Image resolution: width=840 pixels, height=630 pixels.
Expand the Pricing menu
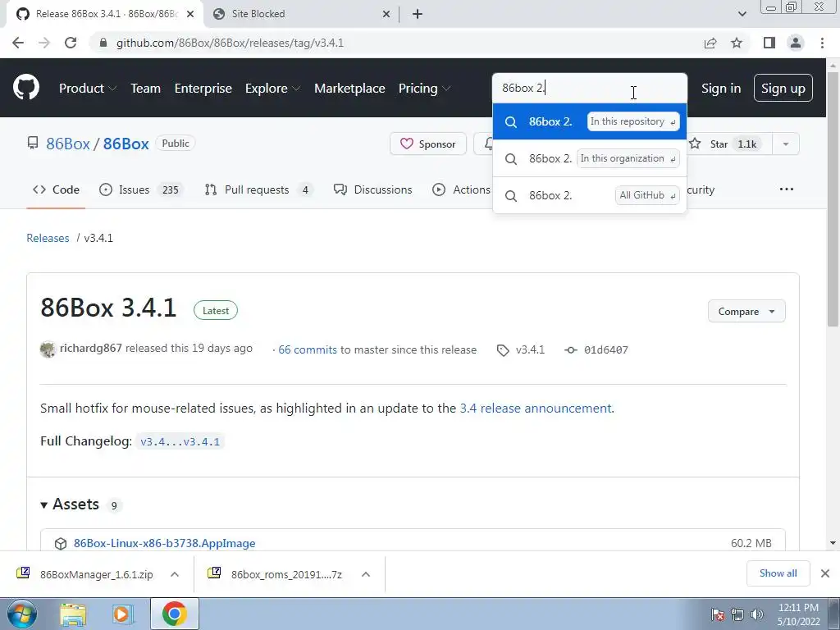click(x=424, y=89)
